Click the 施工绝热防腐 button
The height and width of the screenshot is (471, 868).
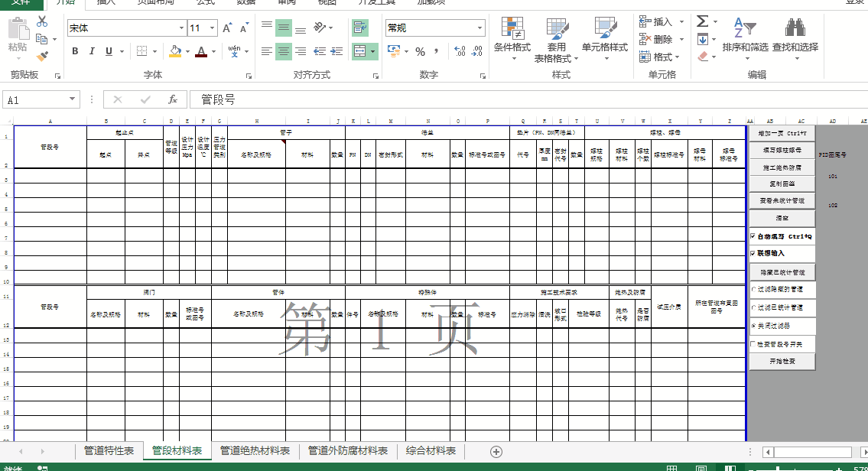[x=782, y=167]
